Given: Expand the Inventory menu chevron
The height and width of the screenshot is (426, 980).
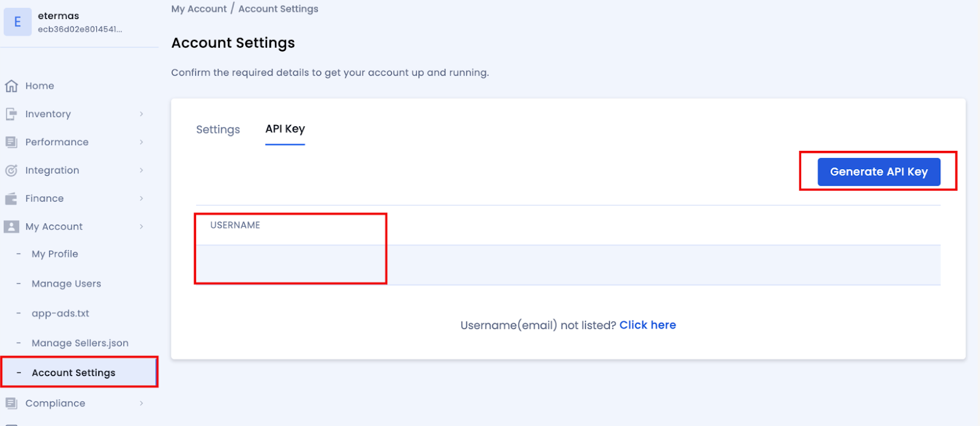Looking at the screenshot, I should (x=141, y=114).
